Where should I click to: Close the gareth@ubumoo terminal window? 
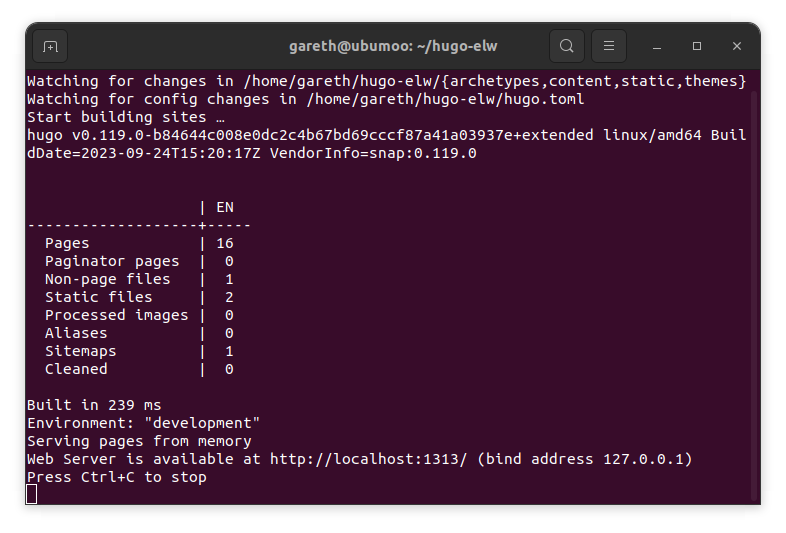click(736, 46)
